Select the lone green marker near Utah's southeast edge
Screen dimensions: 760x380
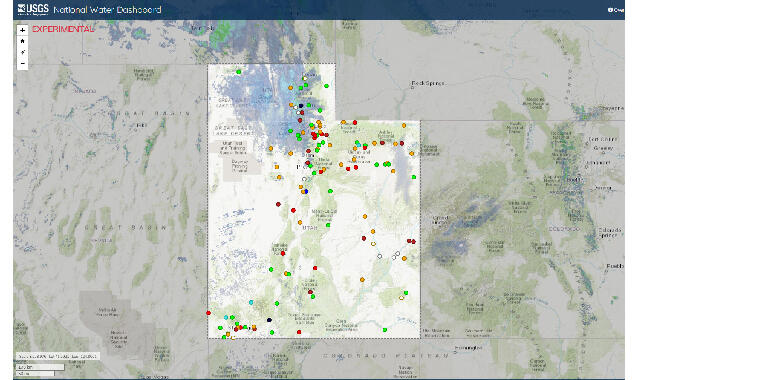click(x=384, y=330)
